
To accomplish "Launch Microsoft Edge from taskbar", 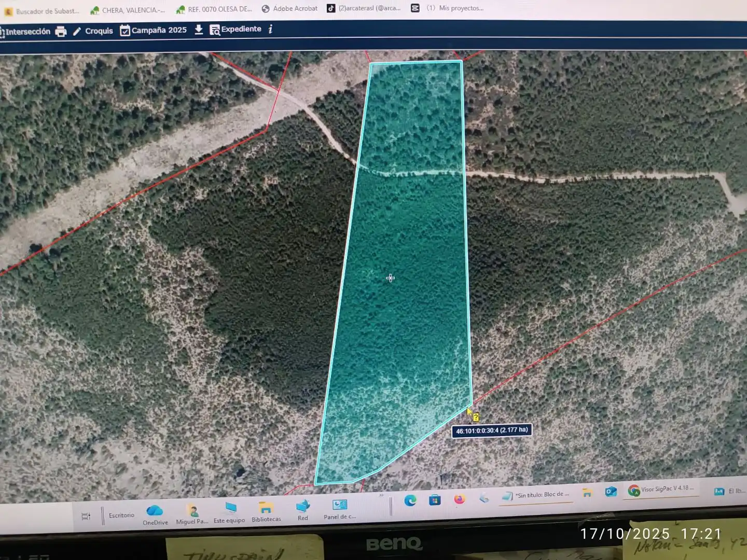I will point(410,501).
